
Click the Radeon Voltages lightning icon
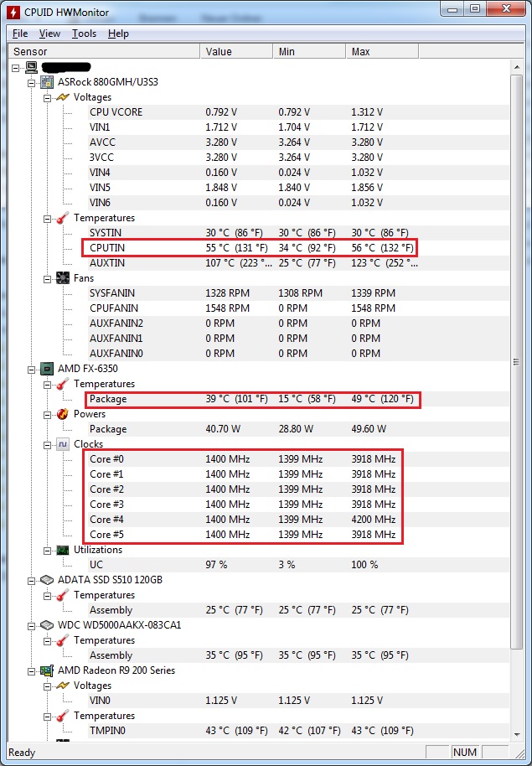[x=63, y=686]
